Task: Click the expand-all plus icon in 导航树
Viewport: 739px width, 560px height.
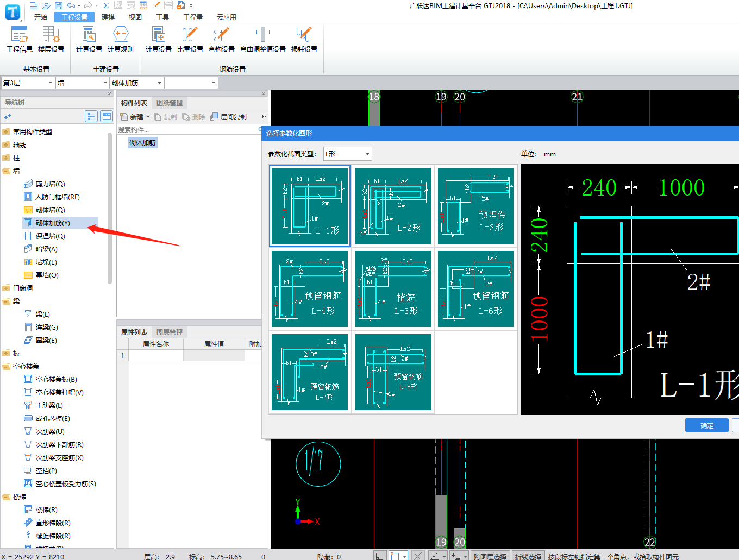Action: click(8, 116)
